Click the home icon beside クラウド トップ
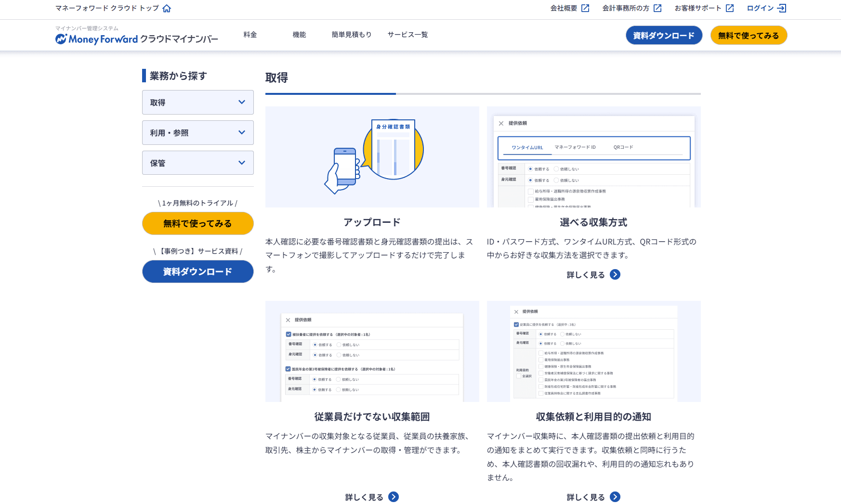 pyautogui.click(x=167, y=8)
